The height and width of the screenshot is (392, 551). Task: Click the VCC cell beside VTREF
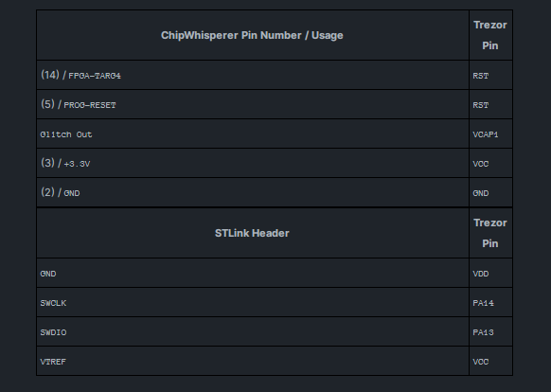tap(490, 361)
